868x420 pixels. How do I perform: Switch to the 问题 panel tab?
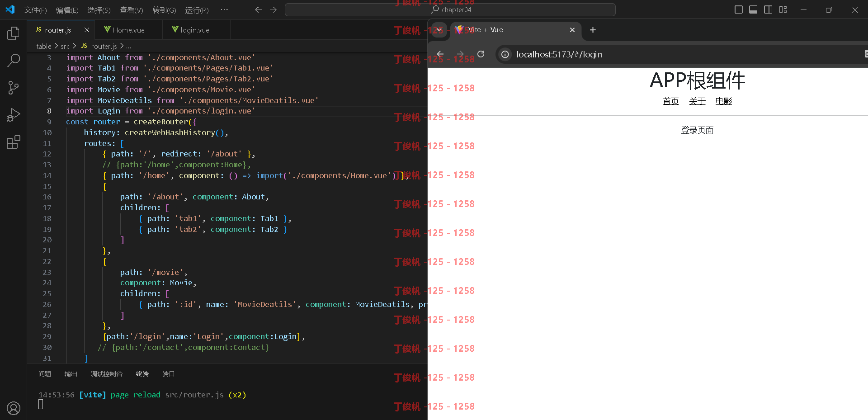(x=45, y=374)
